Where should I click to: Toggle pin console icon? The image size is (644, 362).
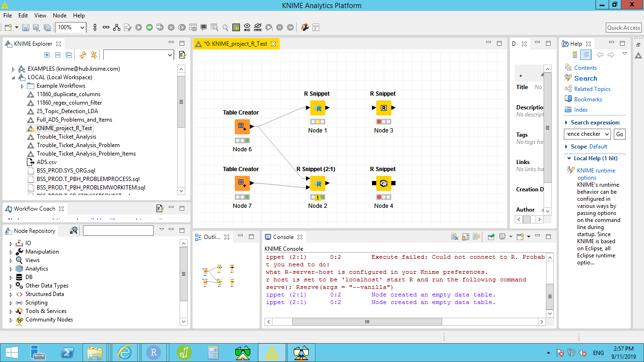[491, 237]
